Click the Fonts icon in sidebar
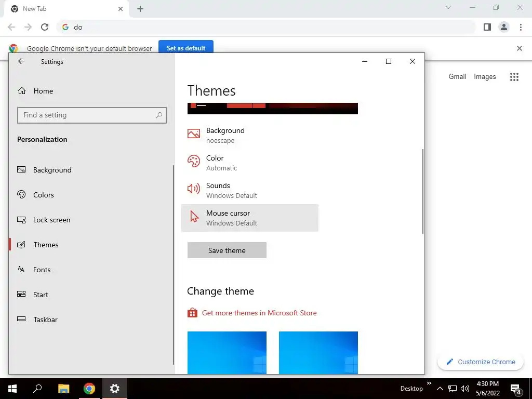This screenshot has width=532, height=399. pos(21,270)
